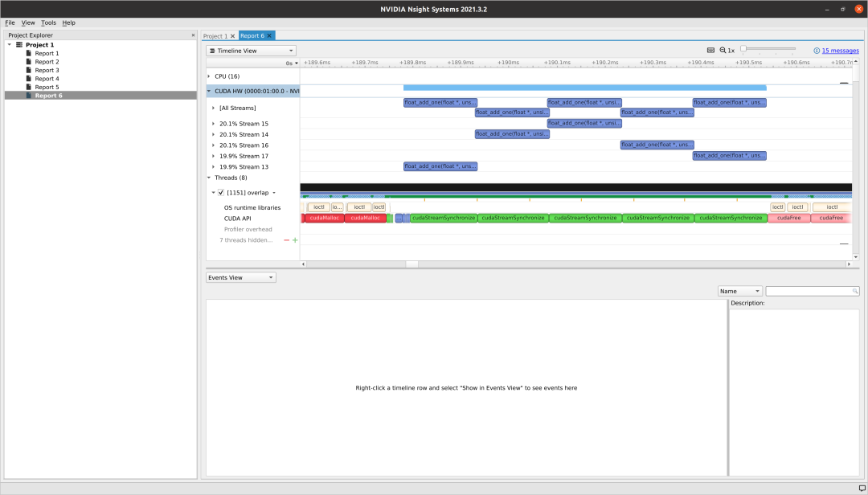Click the zoom 1x magnifier icon
868x495 pixels.
[723, 50]
